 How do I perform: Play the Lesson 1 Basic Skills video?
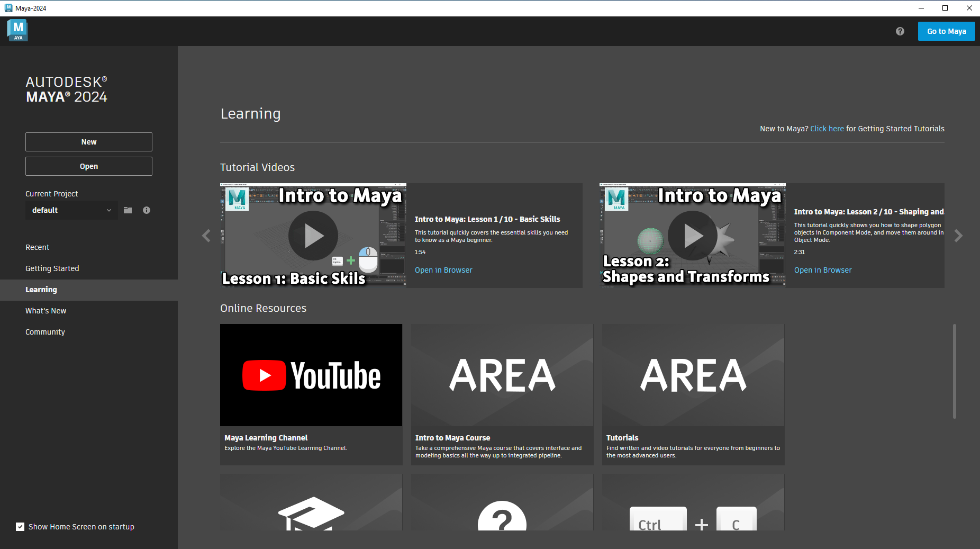(x=313, y=236)
